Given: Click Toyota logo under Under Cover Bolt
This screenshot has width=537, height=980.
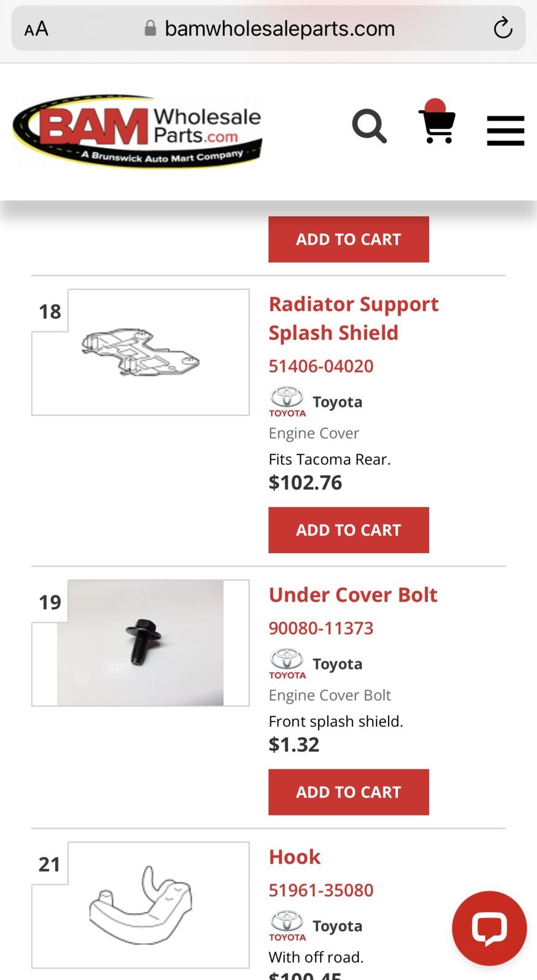Looking at the screenshot, I should (287, 664).
